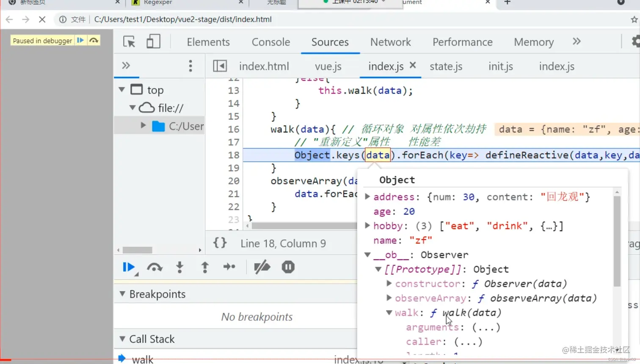Toggle device toolbar emulation
The width and height of the screenshot is (640, 364).
(x=153, y=41)
